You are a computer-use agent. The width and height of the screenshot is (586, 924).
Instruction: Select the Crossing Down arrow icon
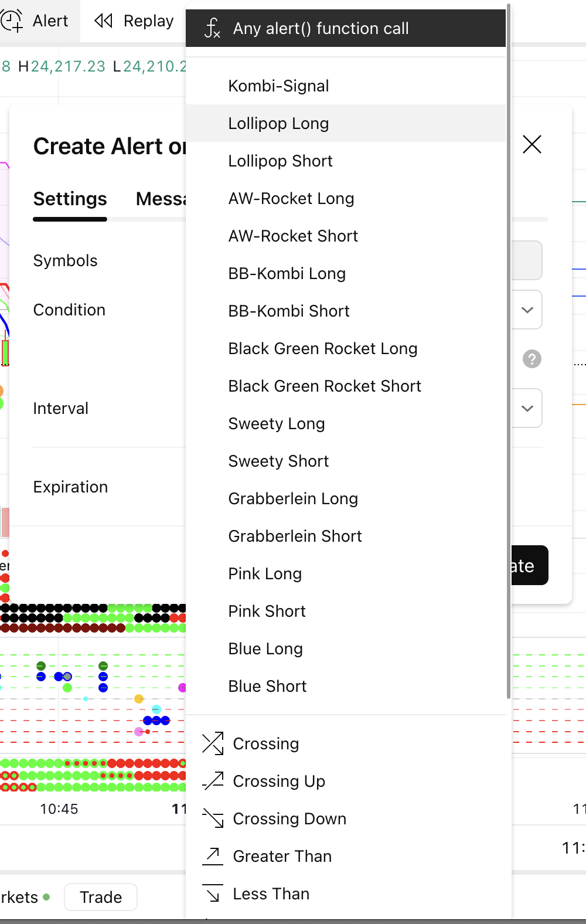pos(213,818)
